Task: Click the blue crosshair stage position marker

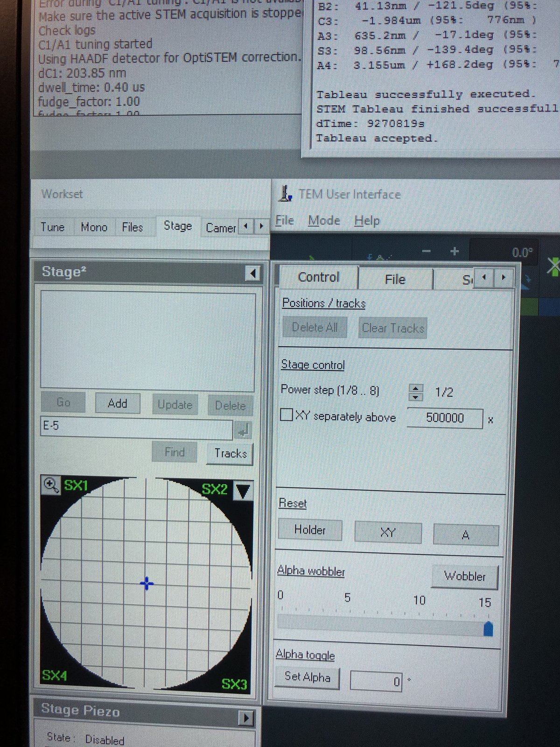Action: [x=147, y=583]
